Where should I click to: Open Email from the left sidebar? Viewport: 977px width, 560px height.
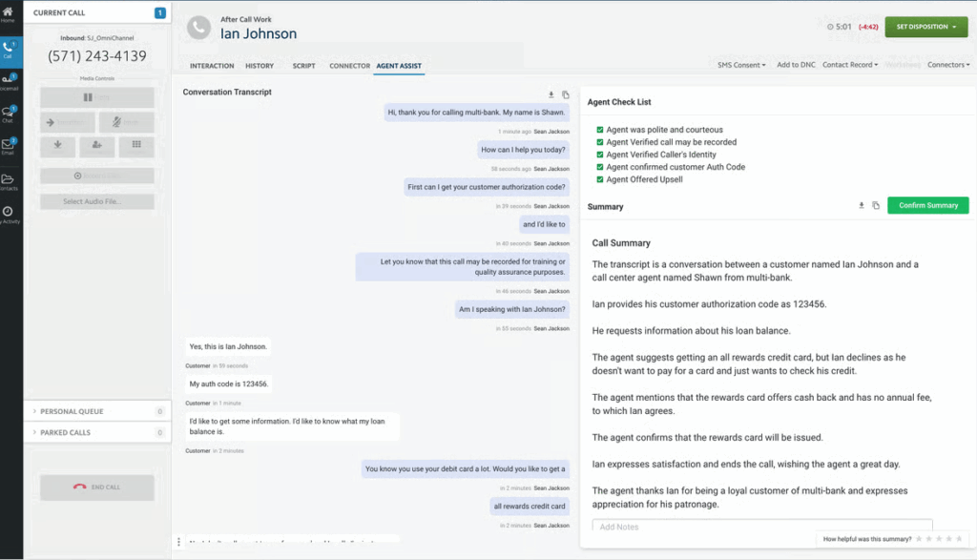[x=10, y=146]
